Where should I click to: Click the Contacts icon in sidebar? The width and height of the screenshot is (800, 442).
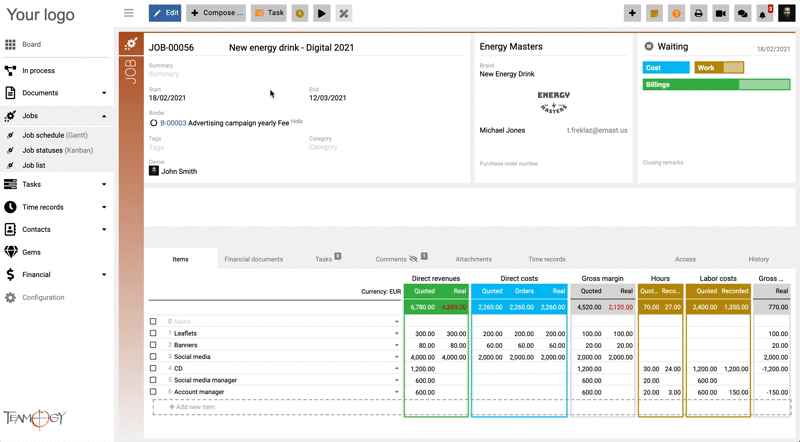coord(10,229)
